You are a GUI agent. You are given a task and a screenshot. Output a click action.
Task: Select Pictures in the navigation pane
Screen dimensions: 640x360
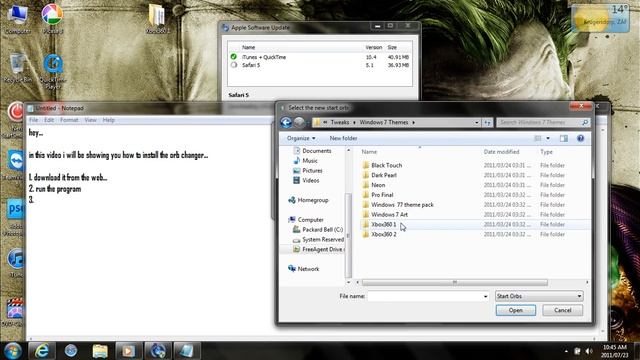tap(308, 171)
